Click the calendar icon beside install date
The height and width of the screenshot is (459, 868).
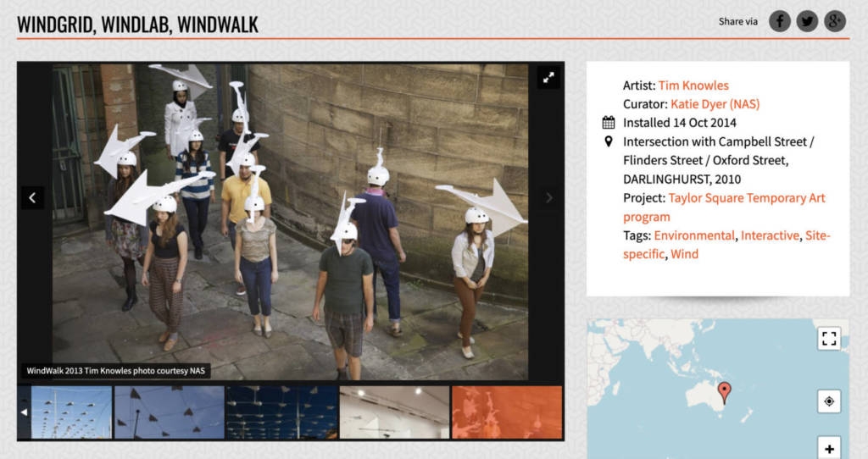point(609,122)
